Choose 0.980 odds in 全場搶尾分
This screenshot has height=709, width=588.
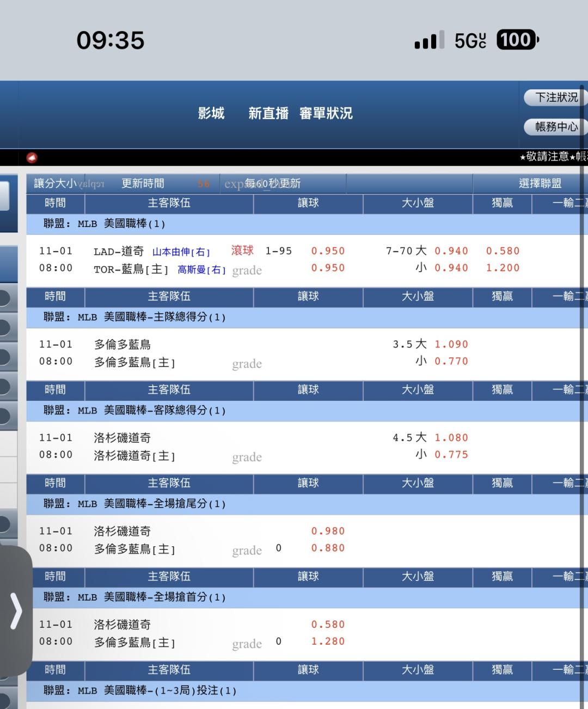(x=328, y=531)
